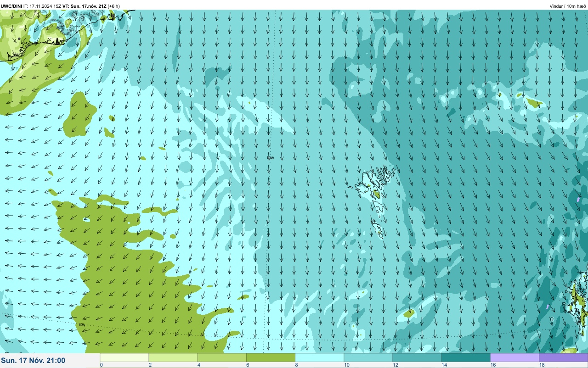Click the 'Vindur í 10m hæð' title
Image resolution: width=588 pixels, height=368 pixels.
567,6
